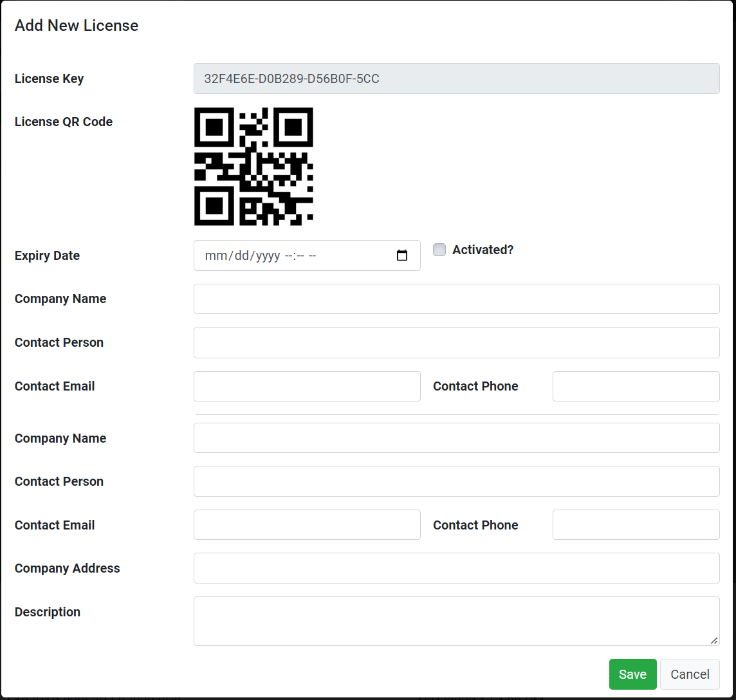This screenshot has height=700, width=736.
Task: Select the second Contact Person field
Action: click(456, 481)
